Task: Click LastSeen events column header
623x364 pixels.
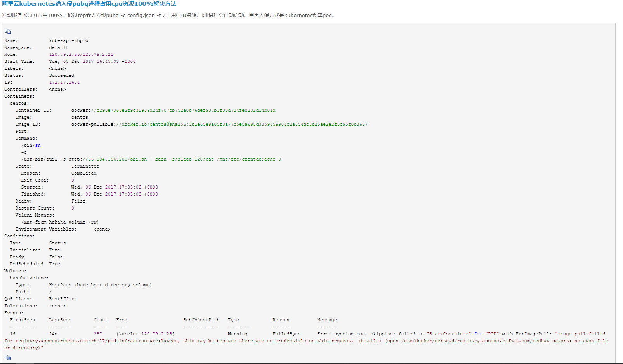Action: [60, 320]
